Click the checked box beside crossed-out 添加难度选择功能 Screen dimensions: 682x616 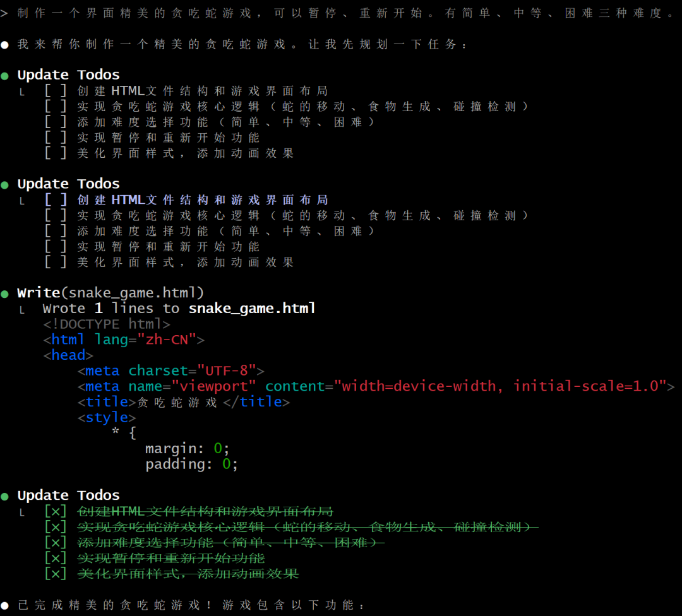[x=56, y=543]
